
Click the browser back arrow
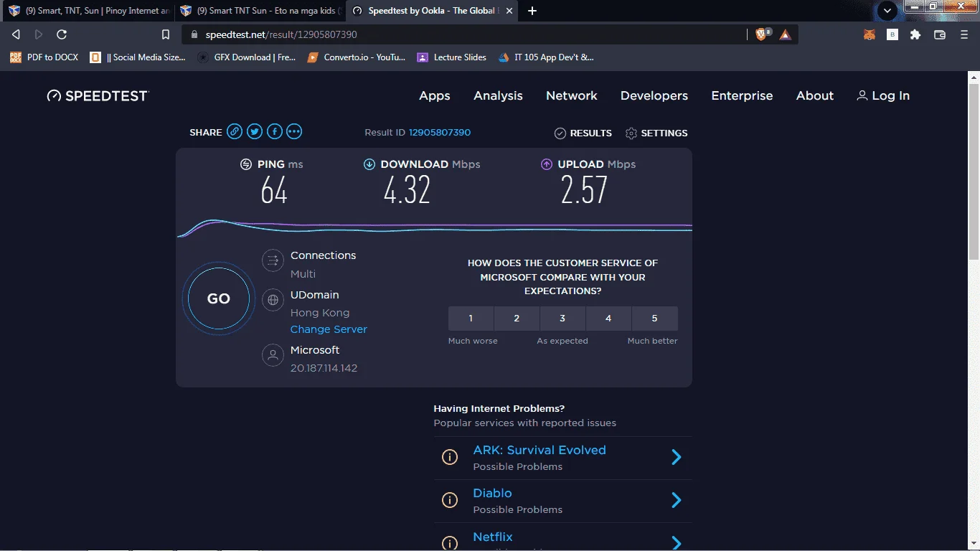point(16,34)
